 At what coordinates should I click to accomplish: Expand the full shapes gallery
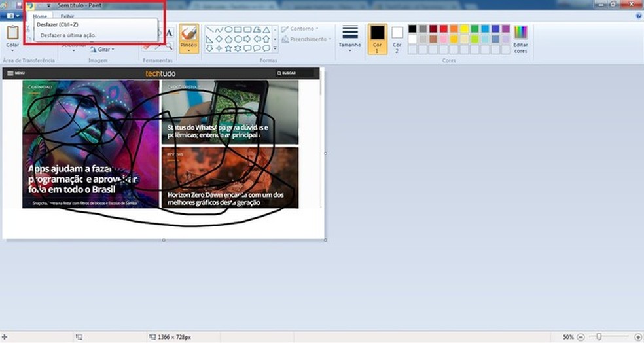pyautogui.click(x=275, y=48)
